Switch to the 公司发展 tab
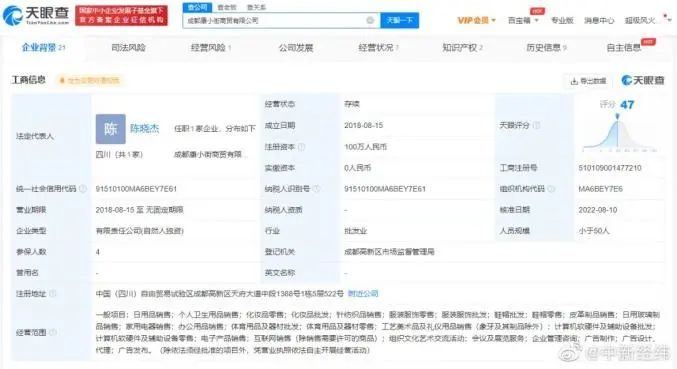The width and height of the screenshot is (677, 369). tap(296, 47)
